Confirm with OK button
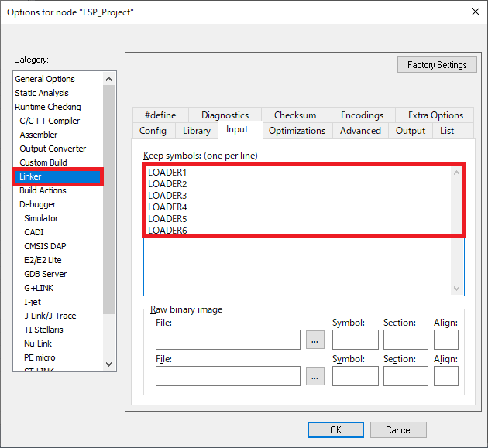Image resolution: width=488 pixels, height=448 pixels. (335, 429)
